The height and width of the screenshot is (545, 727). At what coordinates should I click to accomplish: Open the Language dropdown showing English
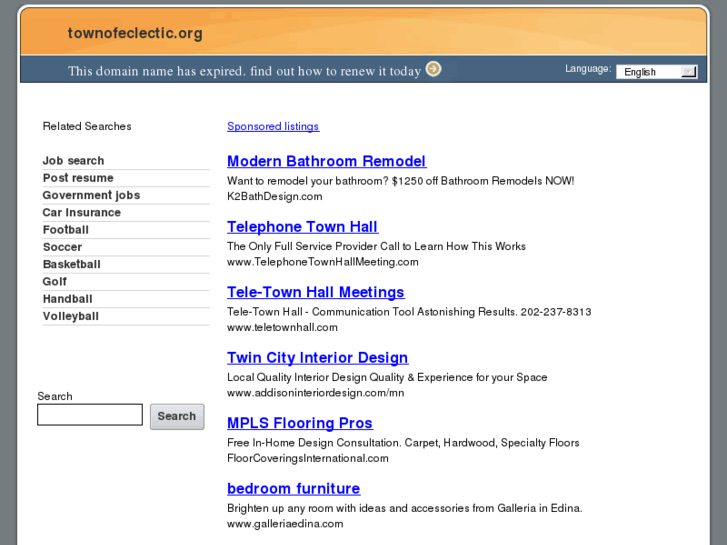click(x=657, y=72)
